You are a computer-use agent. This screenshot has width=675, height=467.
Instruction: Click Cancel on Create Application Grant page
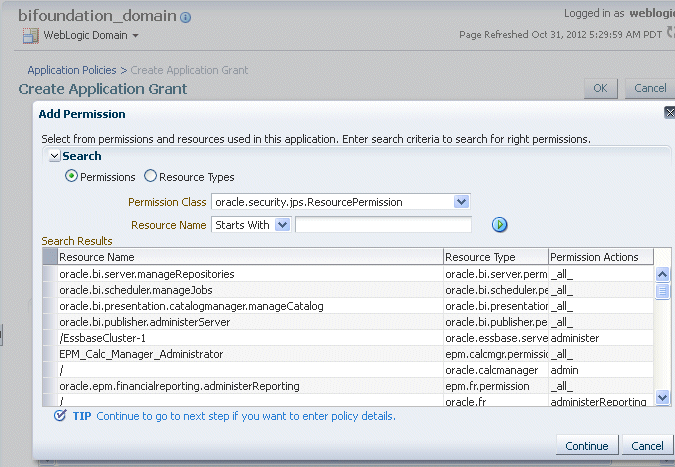coord(650,88)
